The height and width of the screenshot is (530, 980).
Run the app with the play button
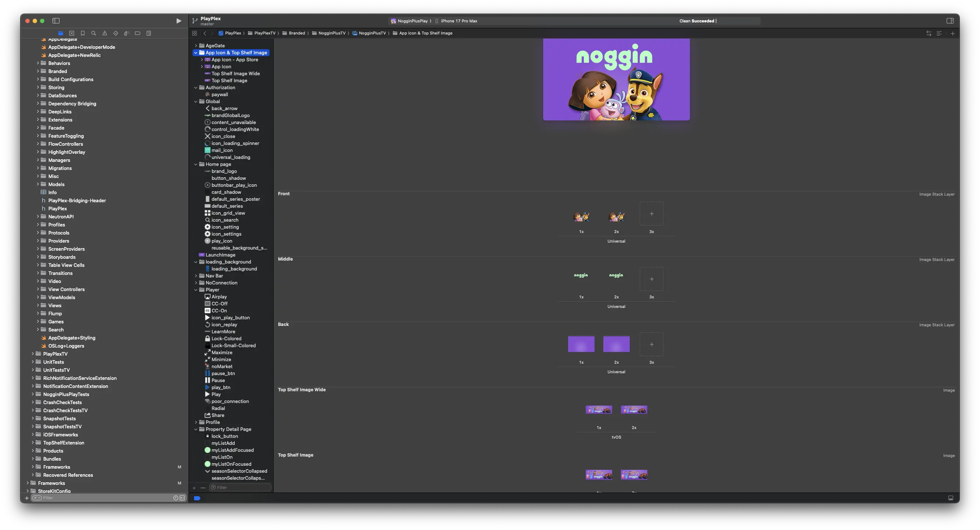point(179,21)
